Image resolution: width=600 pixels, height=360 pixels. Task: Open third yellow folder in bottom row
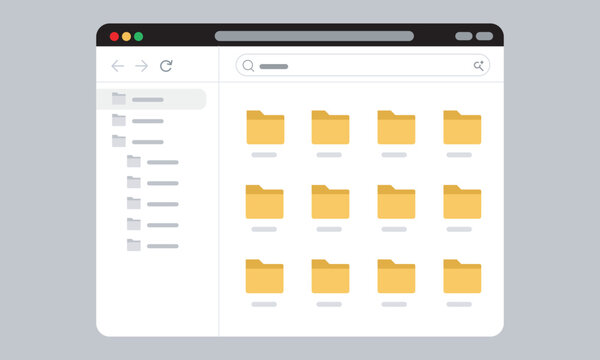coord(396,277)
